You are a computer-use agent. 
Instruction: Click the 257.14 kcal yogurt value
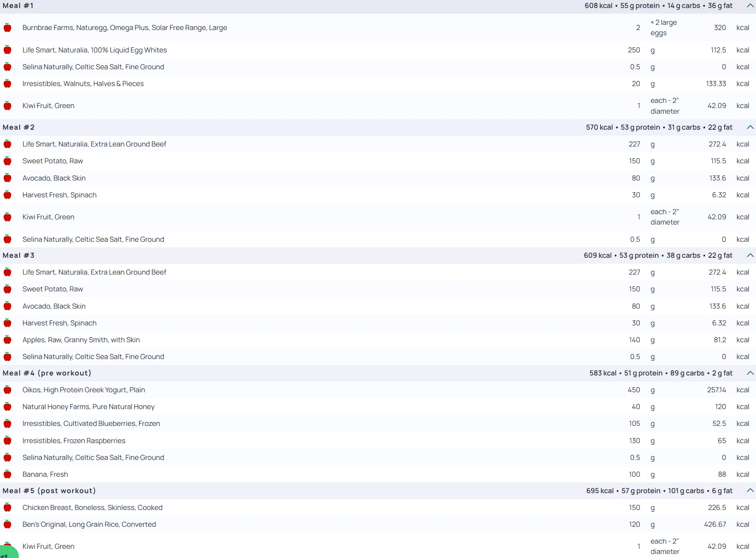click(x=717, y=390)
